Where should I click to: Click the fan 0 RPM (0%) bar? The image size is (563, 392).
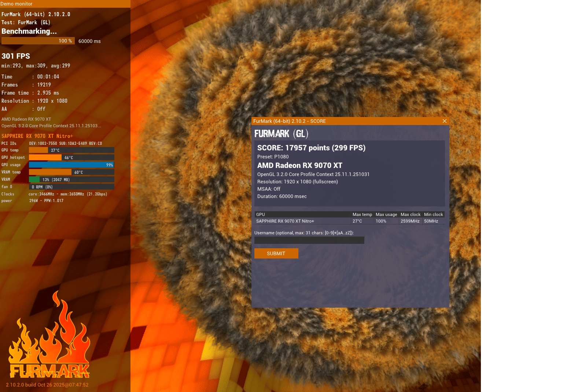[71, 187]
